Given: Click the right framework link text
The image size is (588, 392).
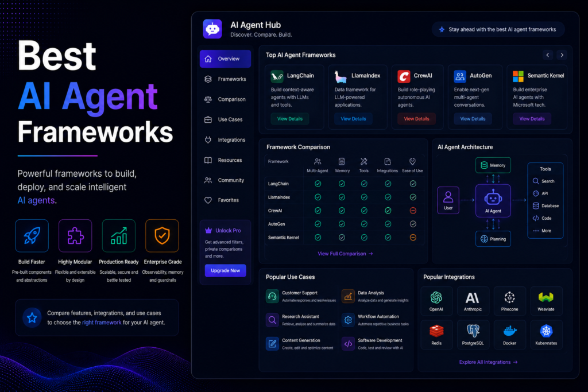Looking at the screenshot, I should [102, 323].
